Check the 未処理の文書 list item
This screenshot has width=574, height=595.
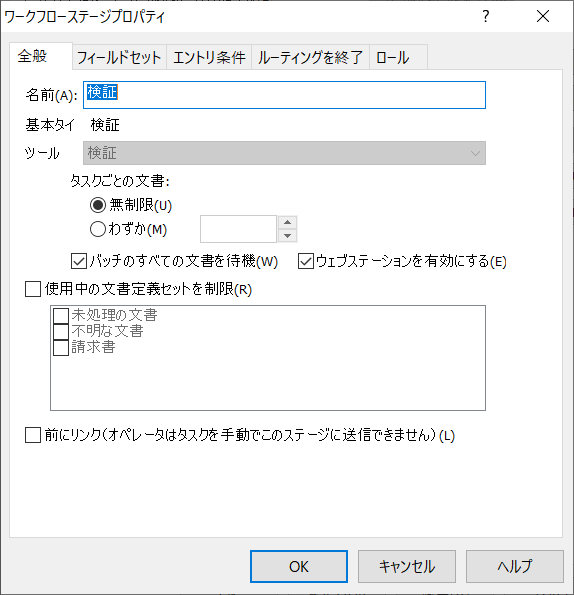(x=61, y=315)
